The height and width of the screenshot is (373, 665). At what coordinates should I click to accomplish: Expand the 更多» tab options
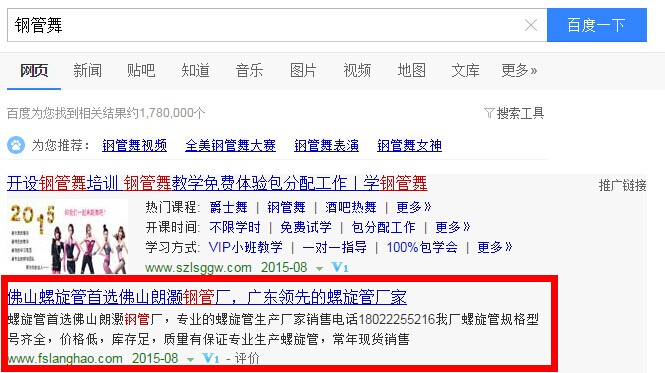tap(519, 70)
